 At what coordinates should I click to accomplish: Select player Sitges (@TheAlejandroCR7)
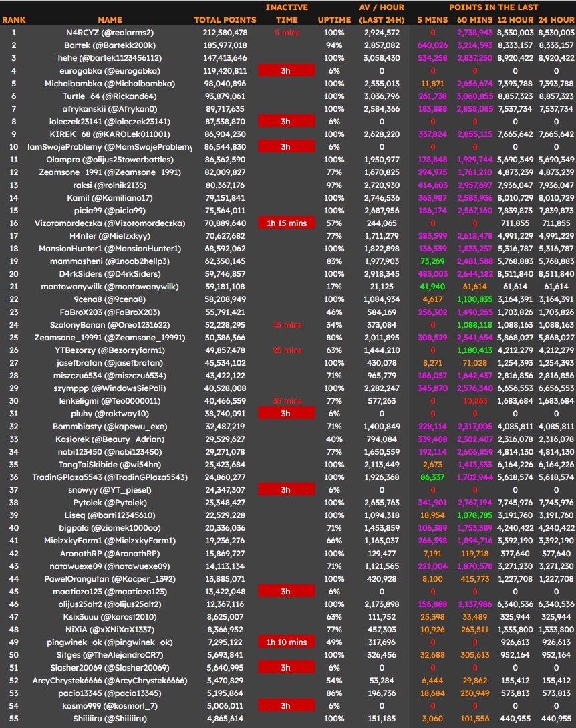tap(110, 655)
